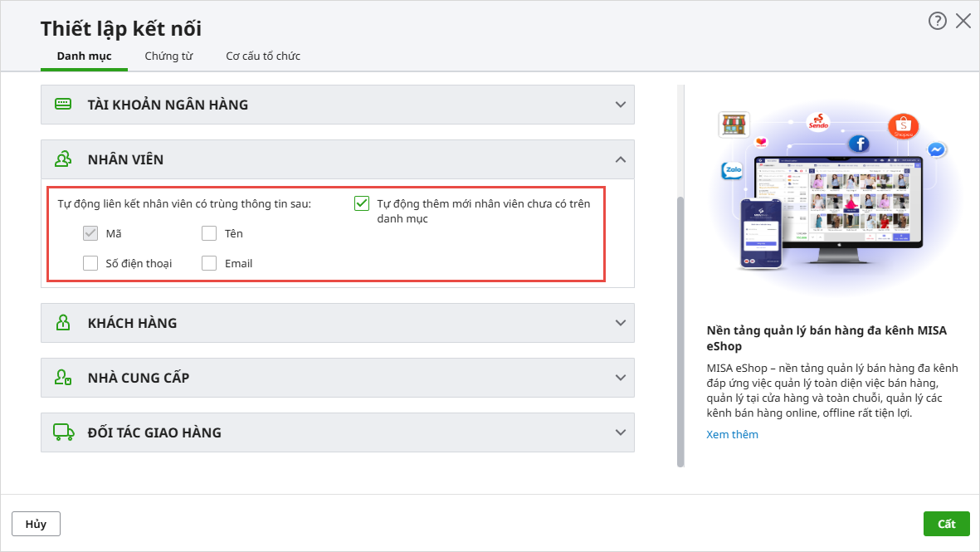Tick the Email matching checkbox

coord(209,264)
